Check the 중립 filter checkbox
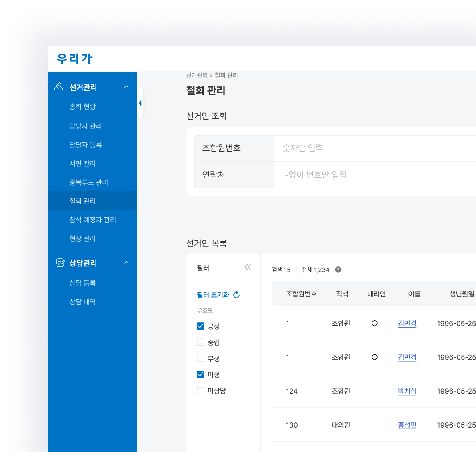Viewport: 476px width, 452px height. pos(200,342)
